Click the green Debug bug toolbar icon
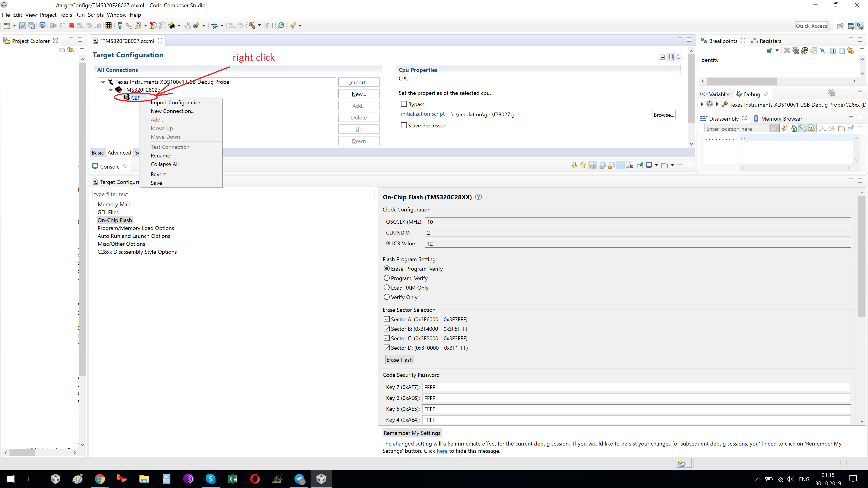This screenshot has height=488, width=868. click(214, 26)
